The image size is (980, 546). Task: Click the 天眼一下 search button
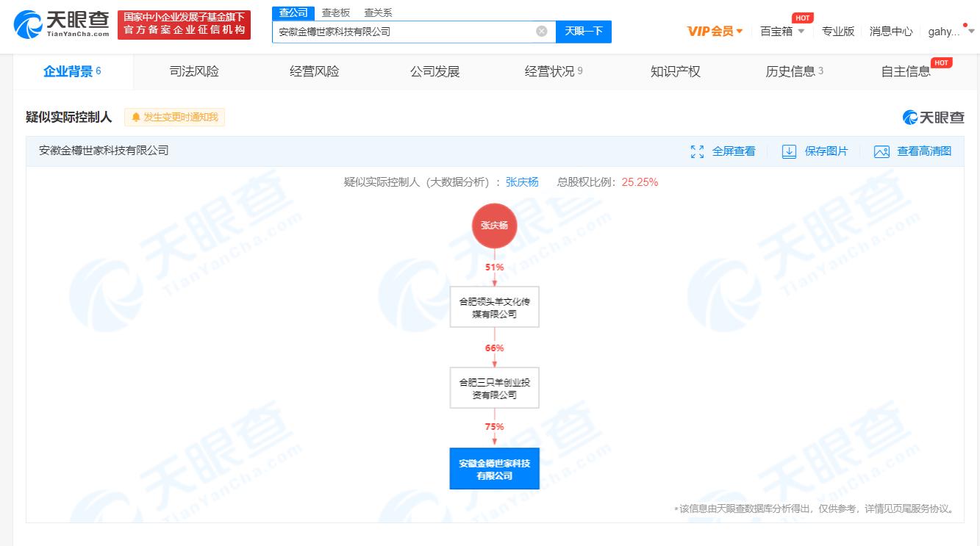pos(584,31)
